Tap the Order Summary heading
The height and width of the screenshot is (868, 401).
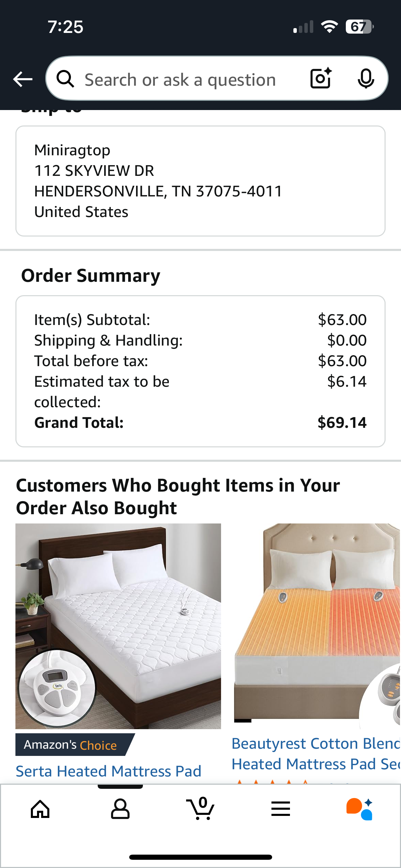(91, 276)
